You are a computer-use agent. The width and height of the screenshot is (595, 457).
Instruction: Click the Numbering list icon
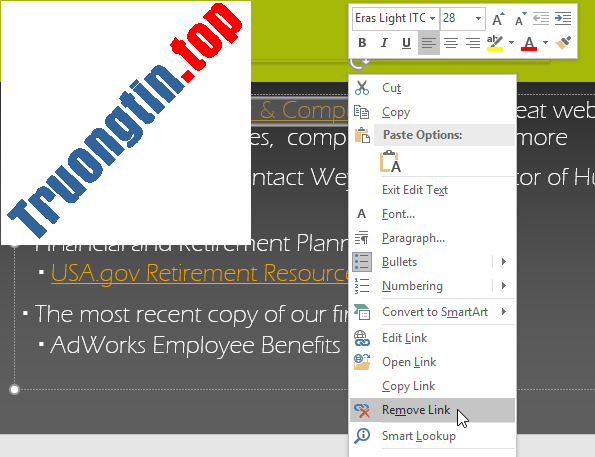[362, 286]
